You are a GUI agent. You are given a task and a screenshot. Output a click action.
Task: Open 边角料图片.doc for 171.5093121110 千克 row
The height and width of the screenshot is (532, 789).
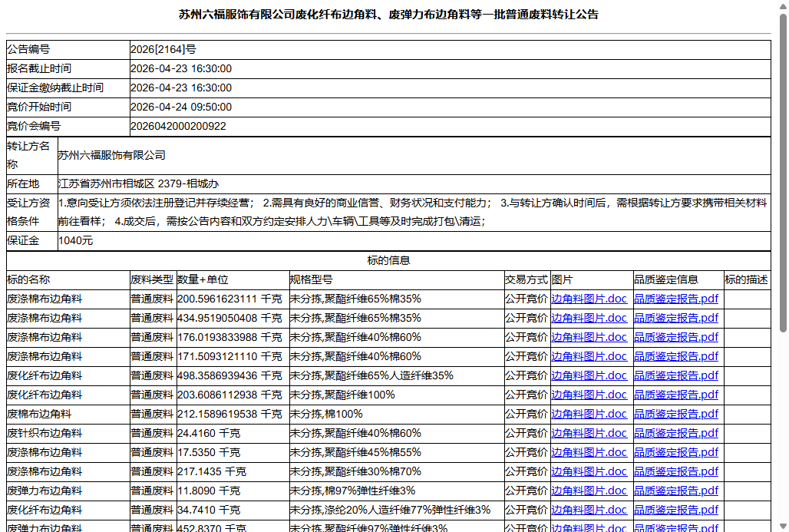589,356
